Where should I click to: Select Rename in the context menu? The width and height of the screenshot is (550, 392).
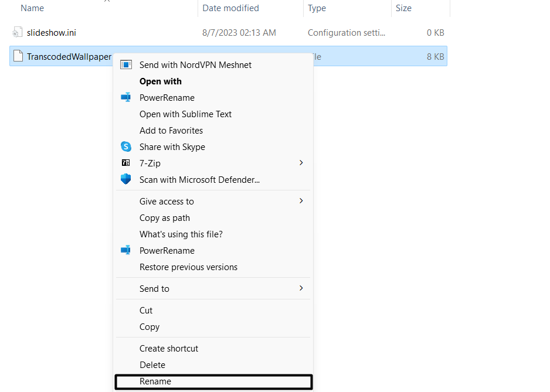pos(155,381)
